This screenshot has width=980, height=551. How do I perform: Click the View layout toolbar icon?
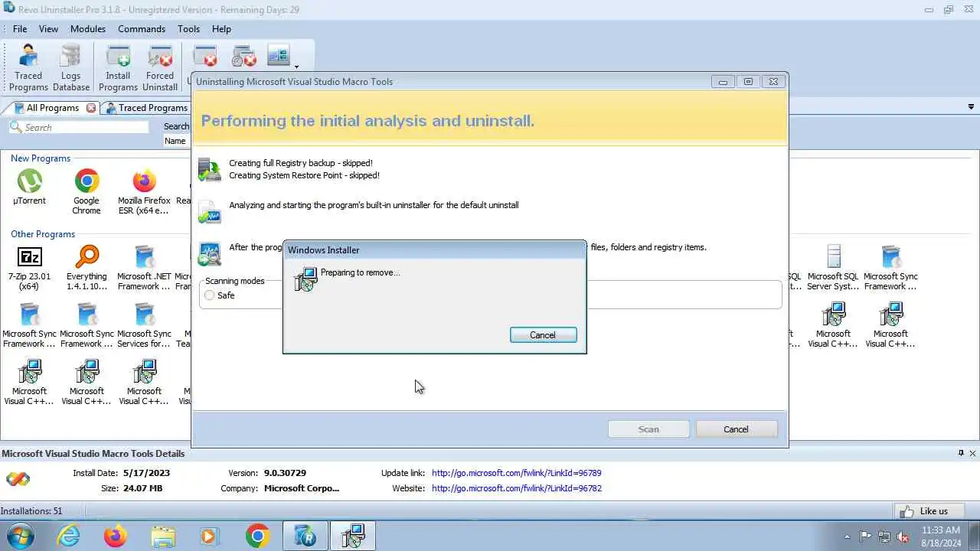click(x=278, y=56)
